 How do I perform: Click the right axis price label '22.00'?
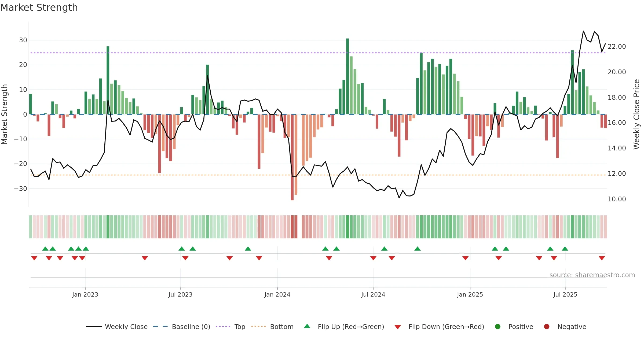click(617, 47)
